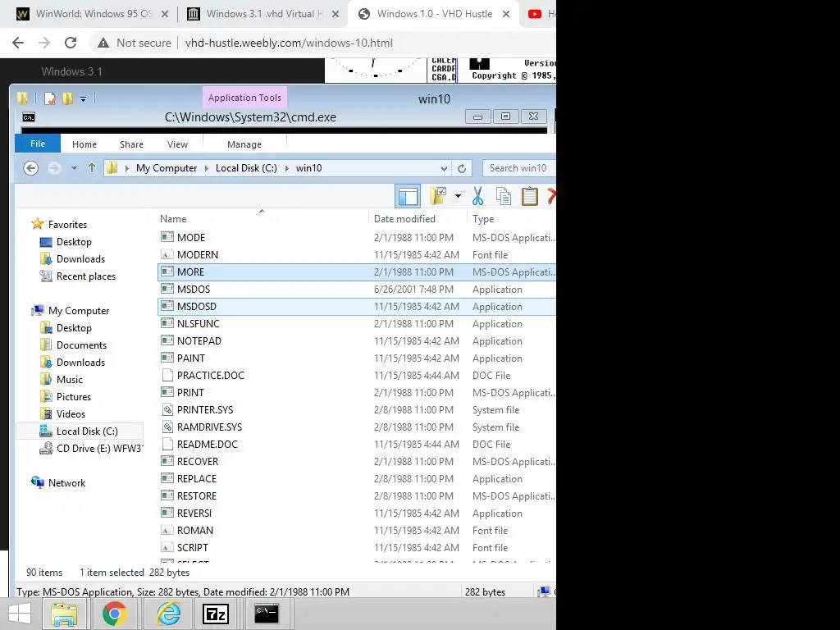Expand the address bar history dropdown
This screenshot has height=630, width=840.
pyautogui.click(x=444, y=168)
